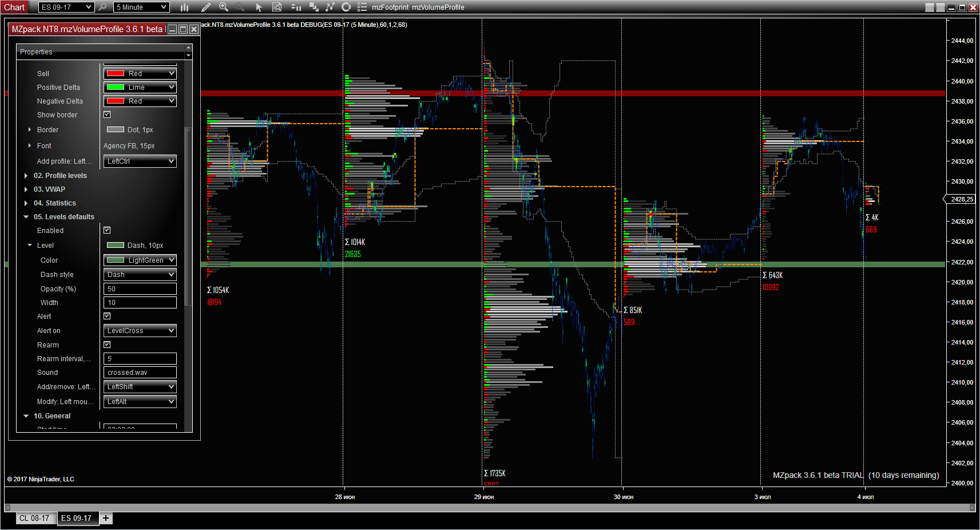Screen dimensions: 980x530
Task: Expand the Border property row
Action: 30,130
